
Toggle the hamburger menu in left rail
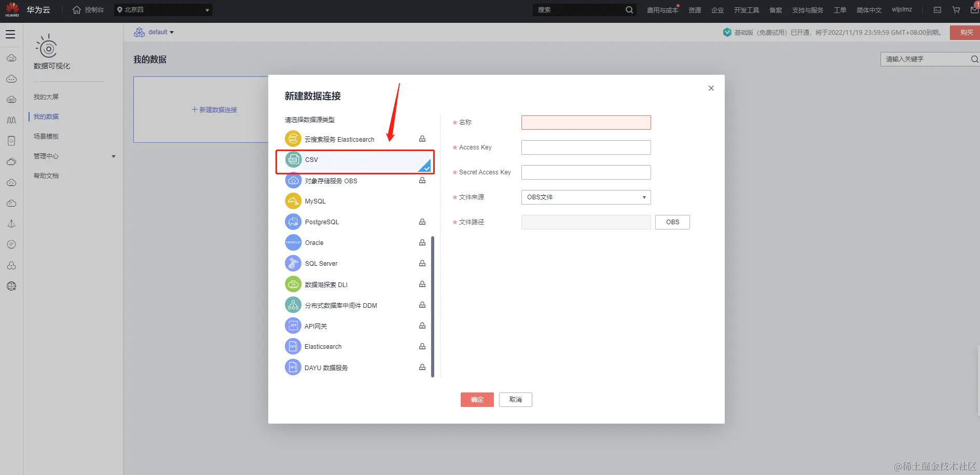[x=10, y=34]
